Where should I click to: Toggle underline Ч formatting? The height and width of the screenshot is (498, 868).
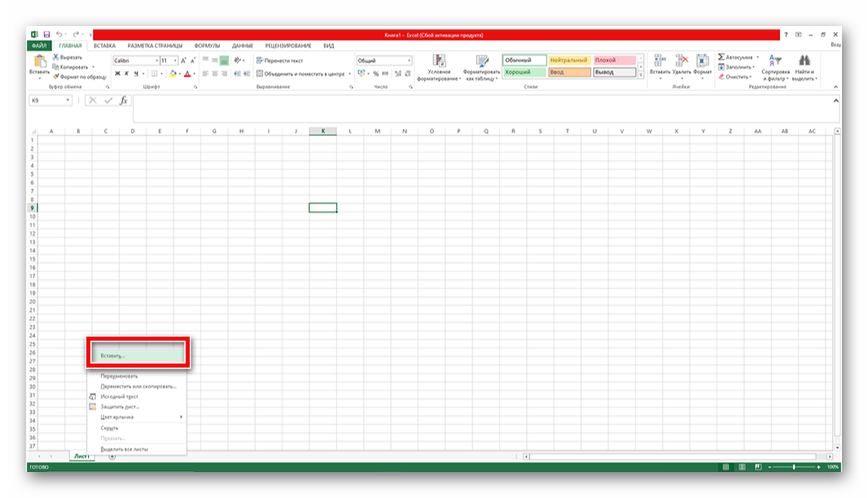136,73
